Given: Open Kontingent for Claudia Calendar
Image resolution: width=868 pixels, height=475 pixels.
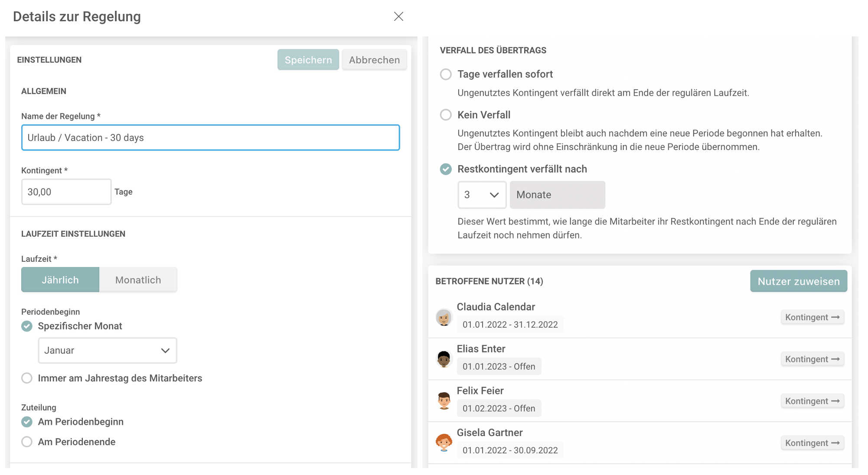Looking at the screenshot, I should click(x=813, y=317).
